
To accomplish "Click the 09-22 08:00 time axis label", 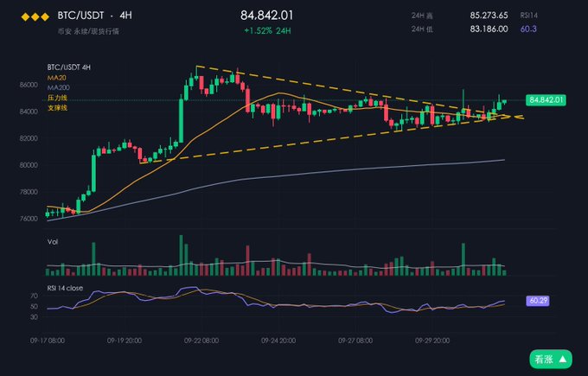I will click(x=201, y=341).
